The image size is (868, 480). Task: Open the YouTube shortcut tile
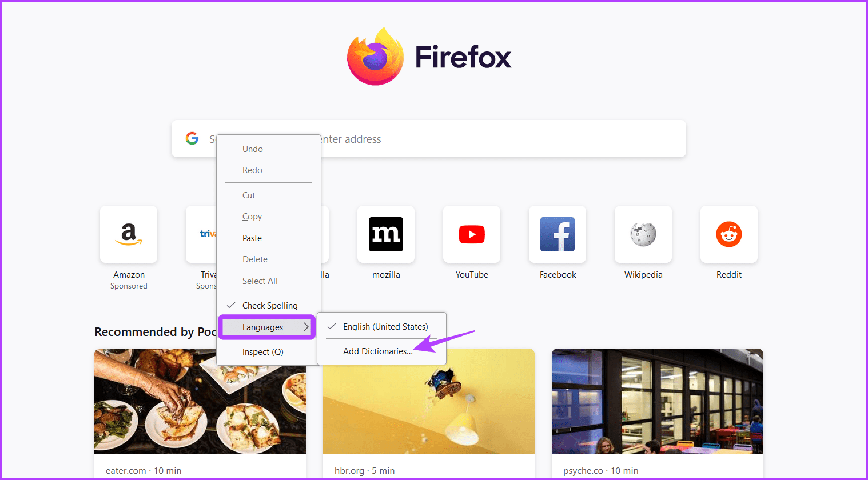(472, 234)
